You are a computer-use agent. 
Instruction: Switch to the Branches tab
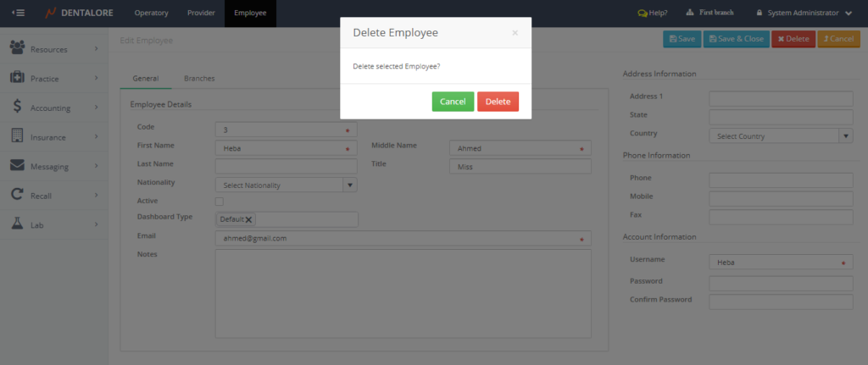(x=199, y=78)
